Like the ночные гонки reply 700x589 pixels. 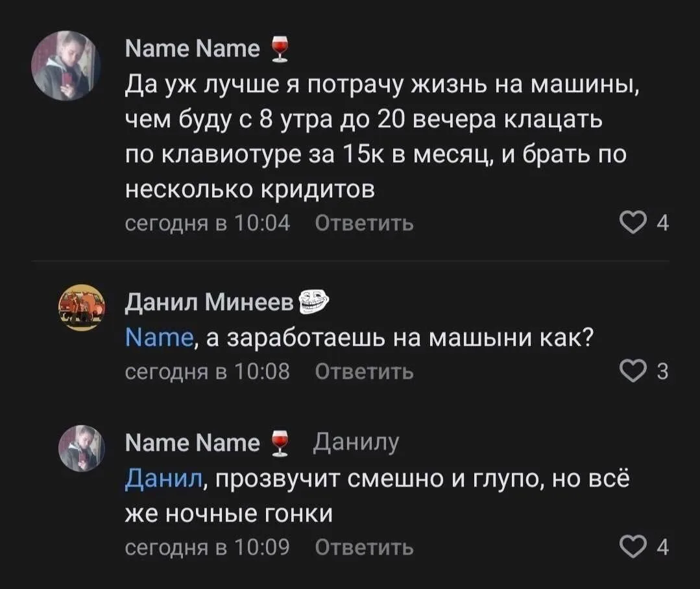coord(633,547)
